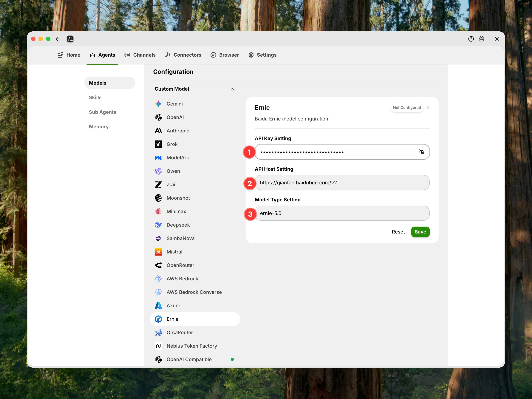This screenshot has height=399, width=532.
Task: Click the Gemini provider icon
Action: click(x=158, y=104)
